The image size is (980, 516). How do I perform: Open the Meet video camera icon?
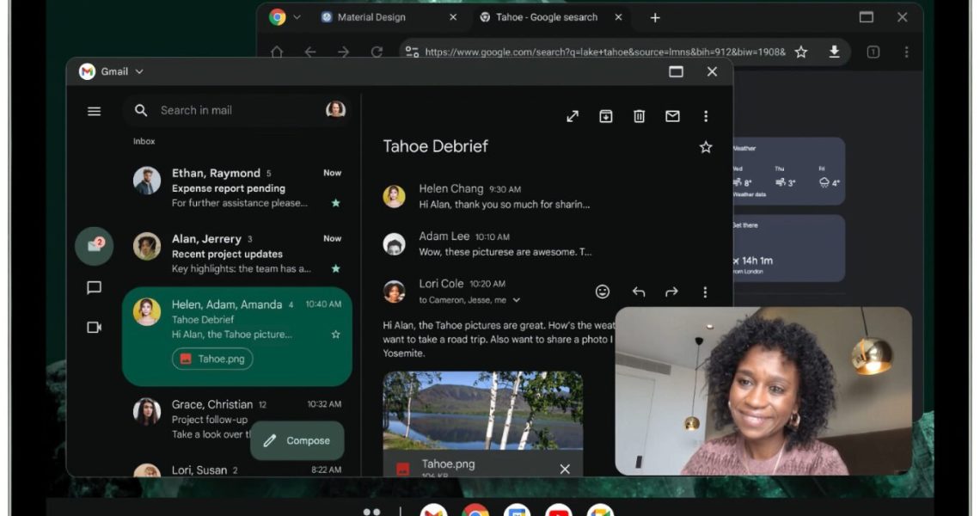pyautogui.click(x=95, y=327)
